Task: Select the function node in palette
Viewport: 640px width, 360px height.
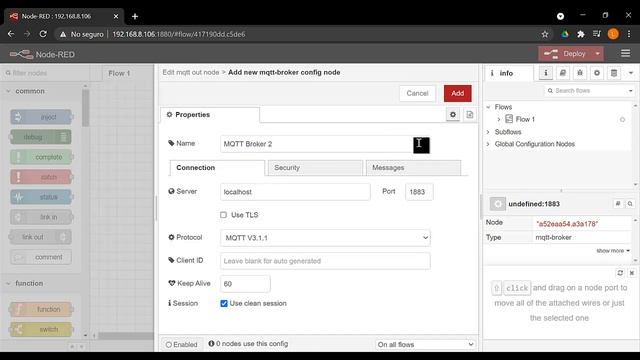Action: [41, 309]
